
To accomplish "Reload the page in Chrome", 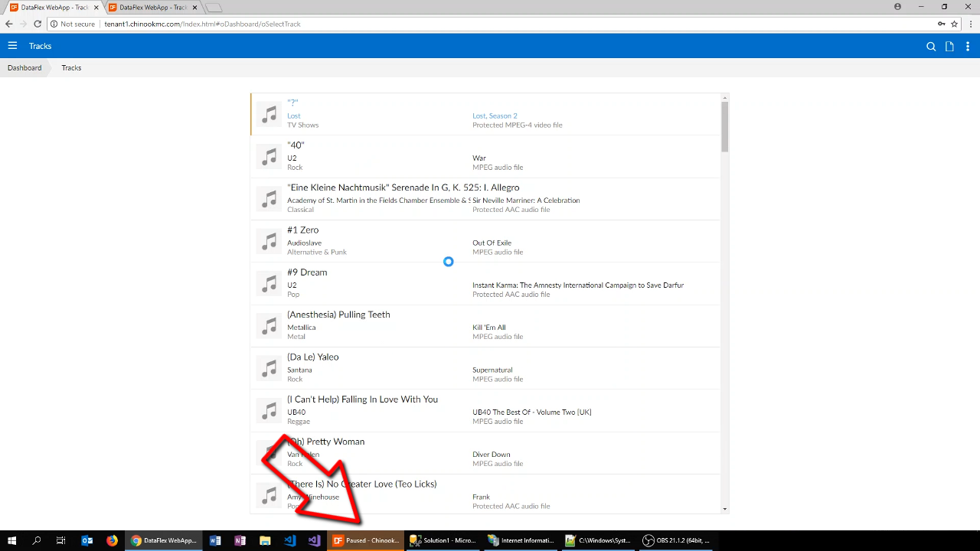I will [38, 24].
